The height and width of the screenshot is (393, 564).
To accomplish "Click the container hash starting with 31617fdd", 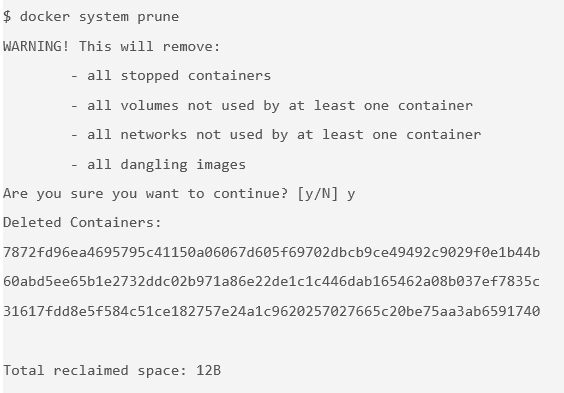I will click(x=272, y=311).
